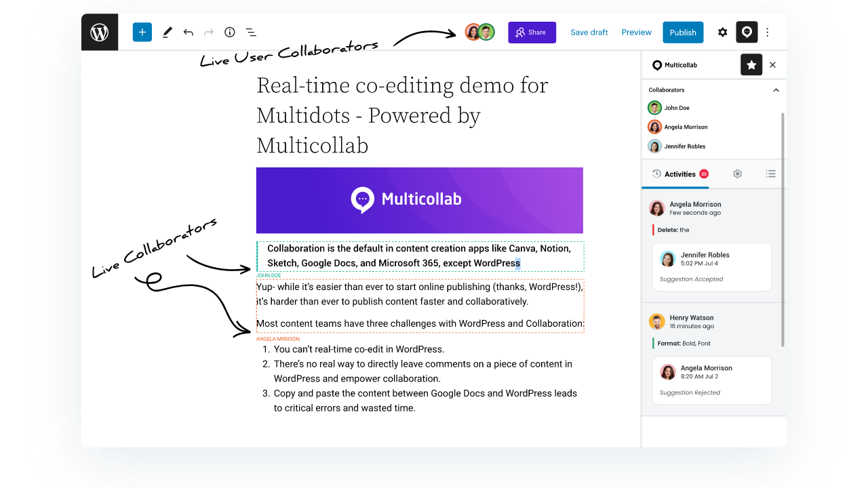Undo the last change
The image size is (868, 488).
pyautogui.click(x=189, y=32)
